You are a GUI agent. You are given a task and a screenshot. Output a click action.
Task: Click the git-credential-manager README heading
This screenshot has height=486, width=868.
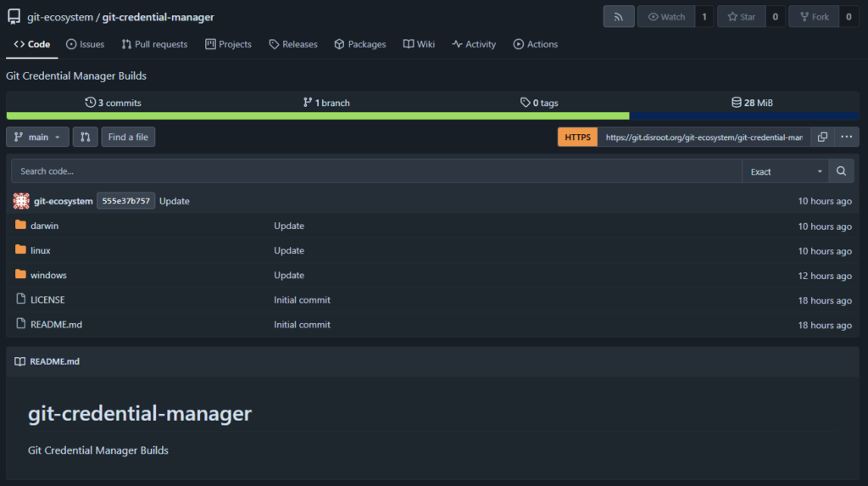[140, 413]
